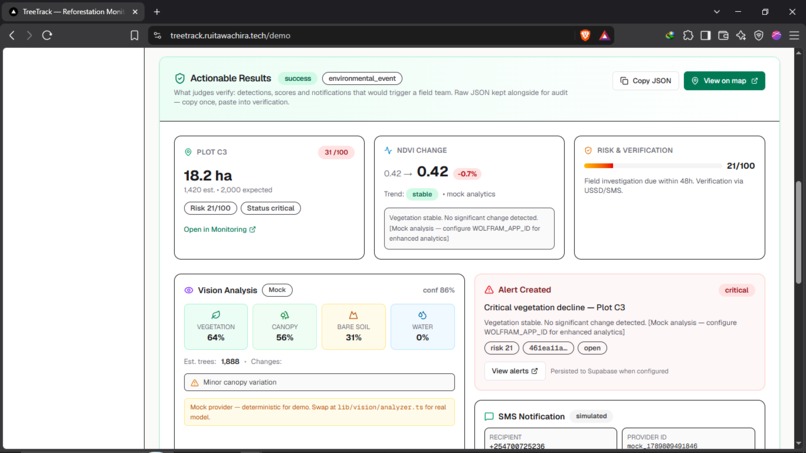This screenshot has height=453, width=806.
Task: Click View on map button
Action: (x=724, y=81)
